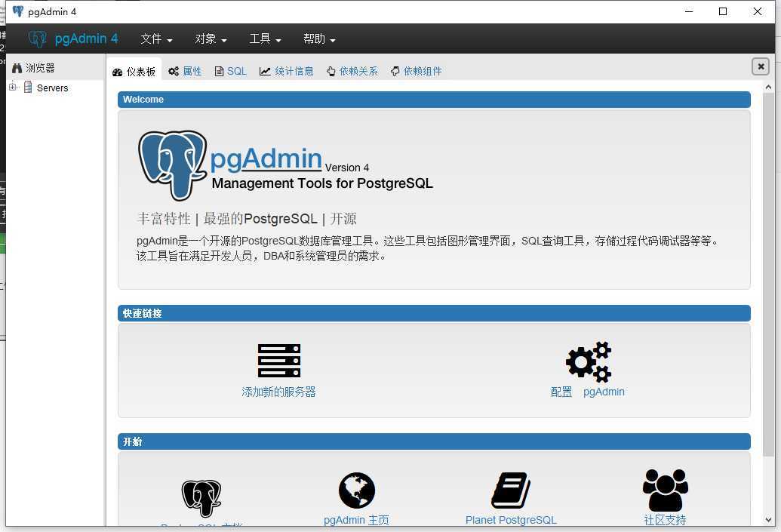Switch to the 属性 tab

(x=185, y=71)
